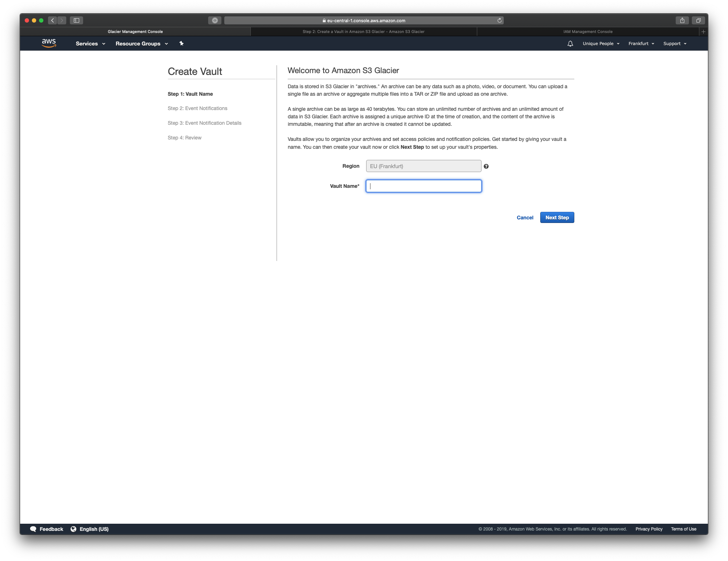Switch to IAM Management Console tab
728x561 pixels.
coord(588,32)
